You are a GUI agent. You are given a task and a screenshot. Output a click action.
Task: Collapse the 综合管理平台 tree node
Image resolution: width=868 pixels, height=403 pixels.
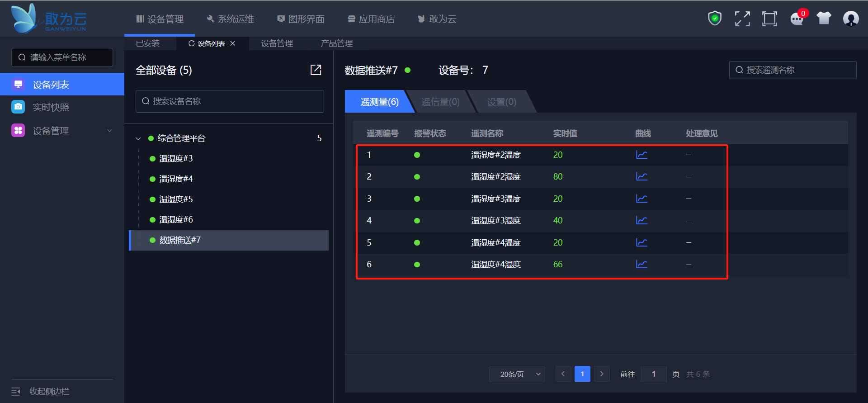coord(138,138)
